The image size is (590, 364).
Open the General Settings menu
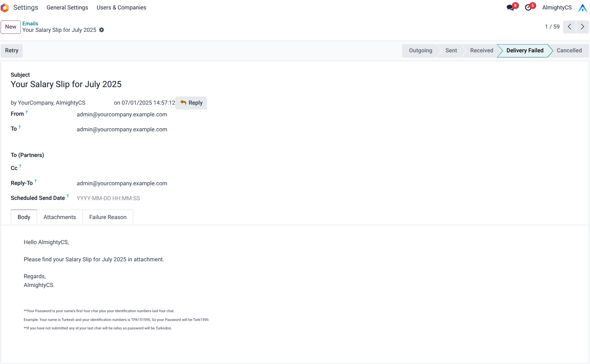click(67, 7)
